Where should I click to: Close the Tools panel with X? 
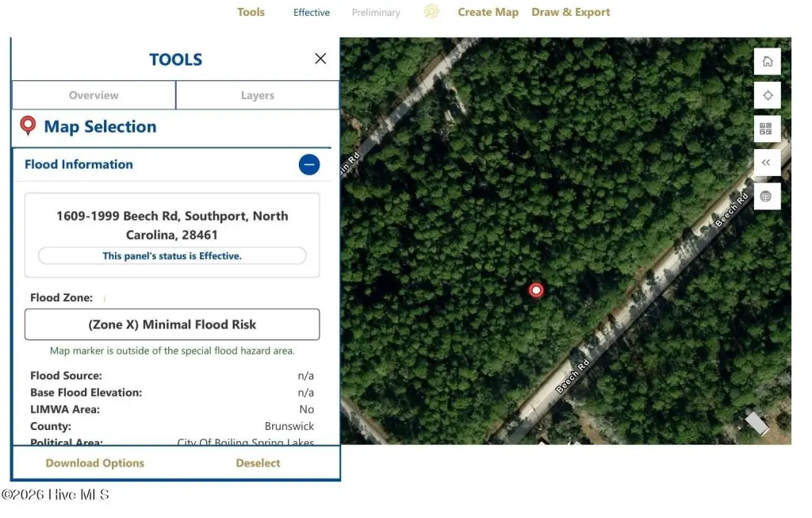point(320,59)
